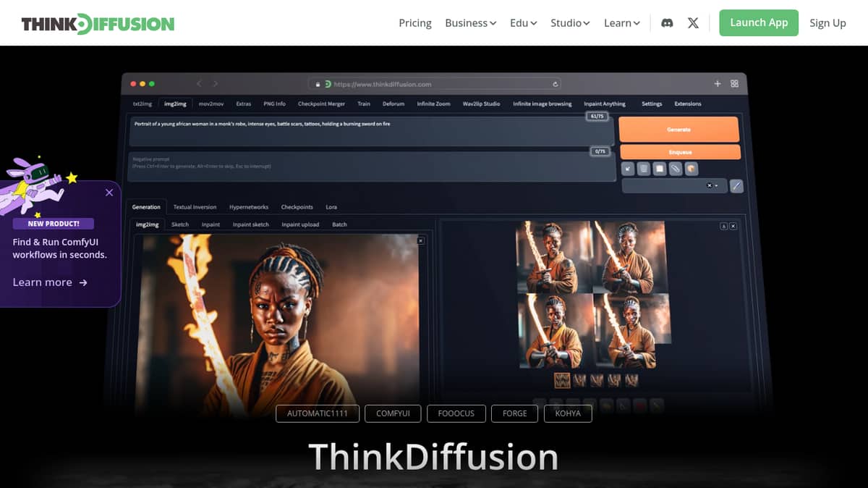
Task: Switch to the Inpaint sketch sub-tab
Action: click(x=251, y=224)
